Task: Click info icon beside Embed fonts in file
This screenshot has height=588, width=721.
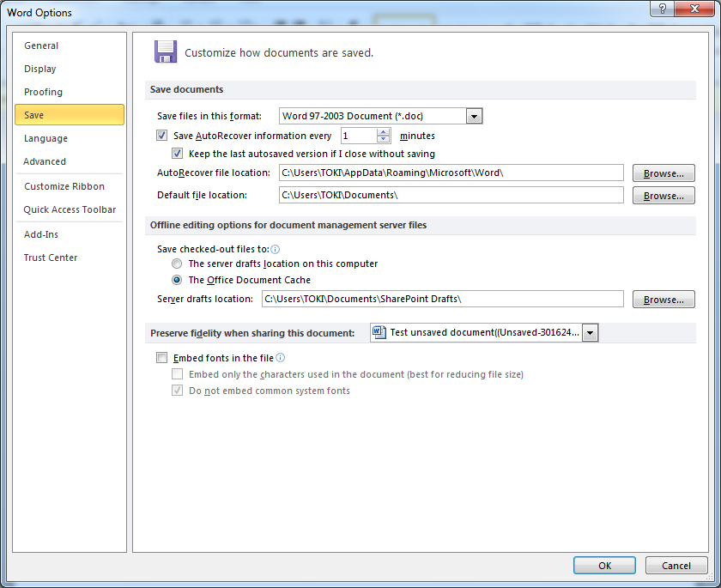Action: 280,358
